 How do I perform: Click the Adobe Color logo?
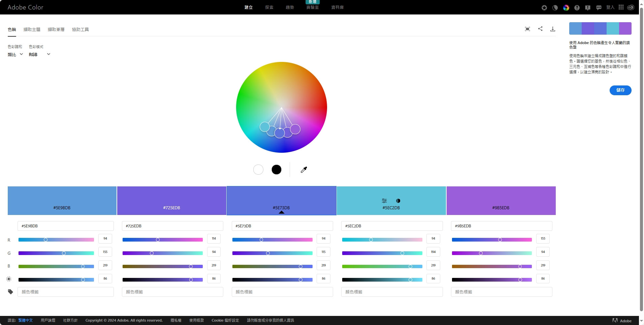point(25,7)
